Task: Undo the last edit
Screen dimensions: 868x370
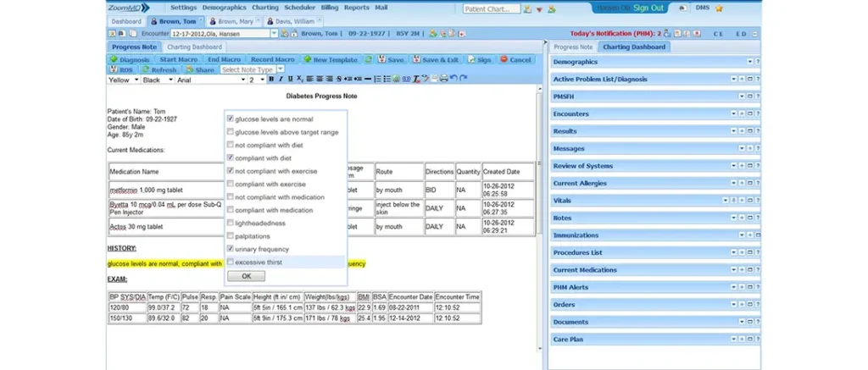Action: (453, 79)
